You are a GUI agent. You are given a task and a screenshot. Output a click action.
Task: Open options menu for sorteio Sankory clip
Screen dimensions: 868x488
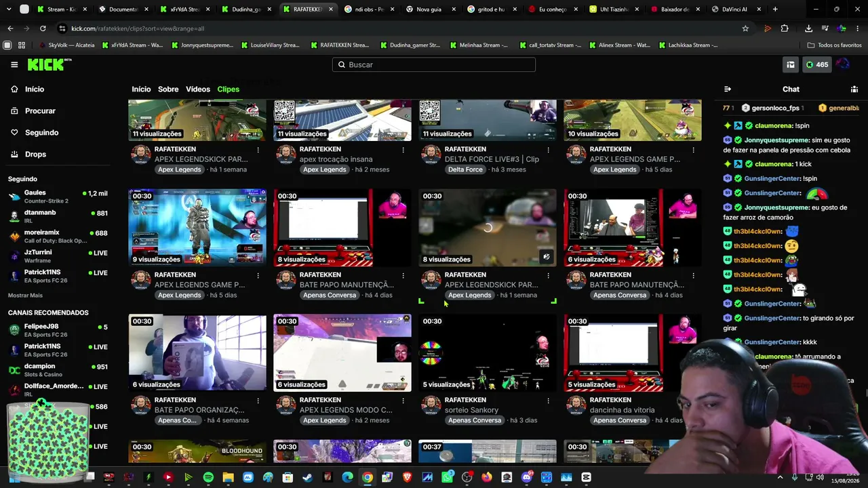pos(549,401)
